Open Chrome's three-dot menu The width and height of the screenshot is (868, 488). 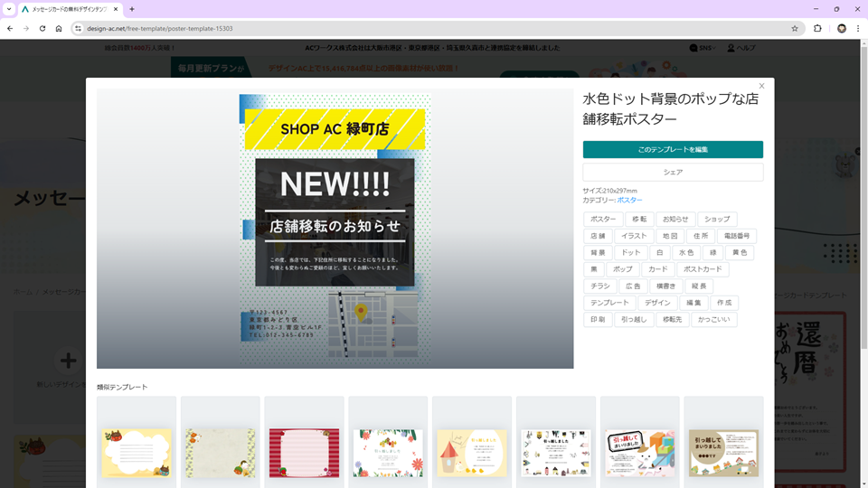pos(858,28)
